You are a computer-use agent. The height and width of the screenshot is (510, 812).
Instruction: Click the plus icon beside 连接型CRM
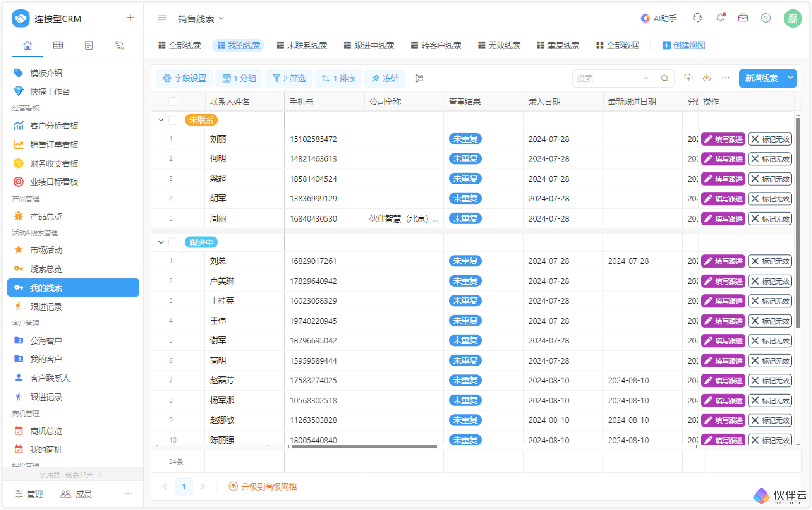coord(130,18)
